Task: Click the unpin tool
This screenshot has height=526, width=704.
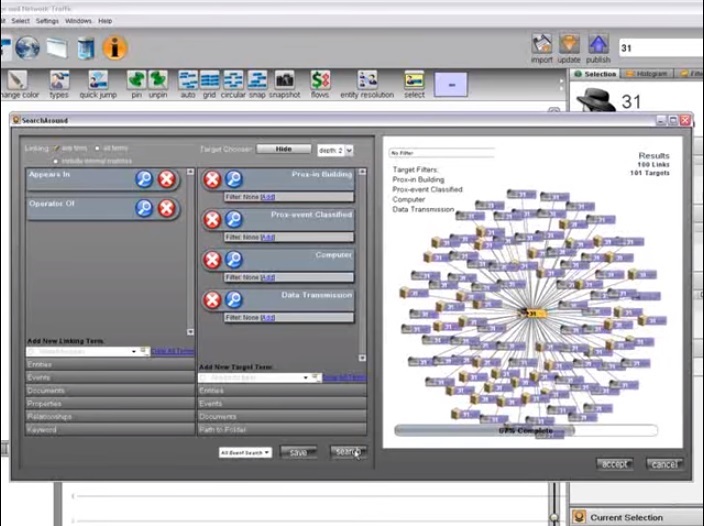Action: click(x=158, y=81)
